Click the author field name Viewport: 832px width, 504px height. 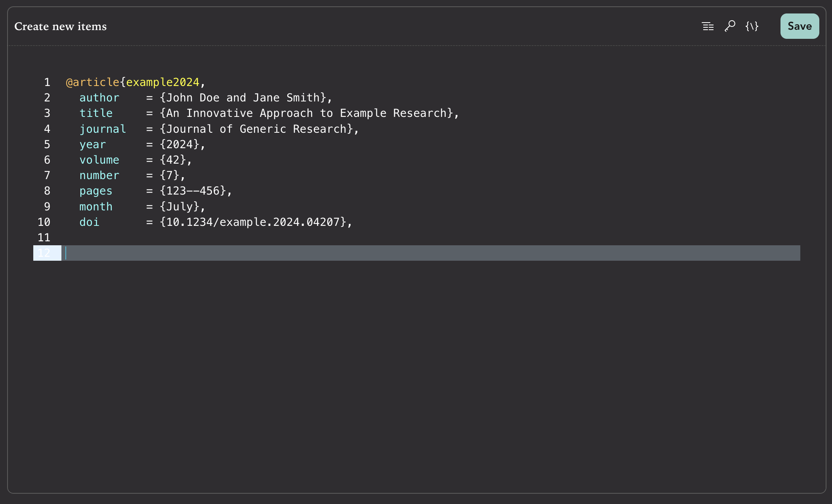(x=99, y=97)
